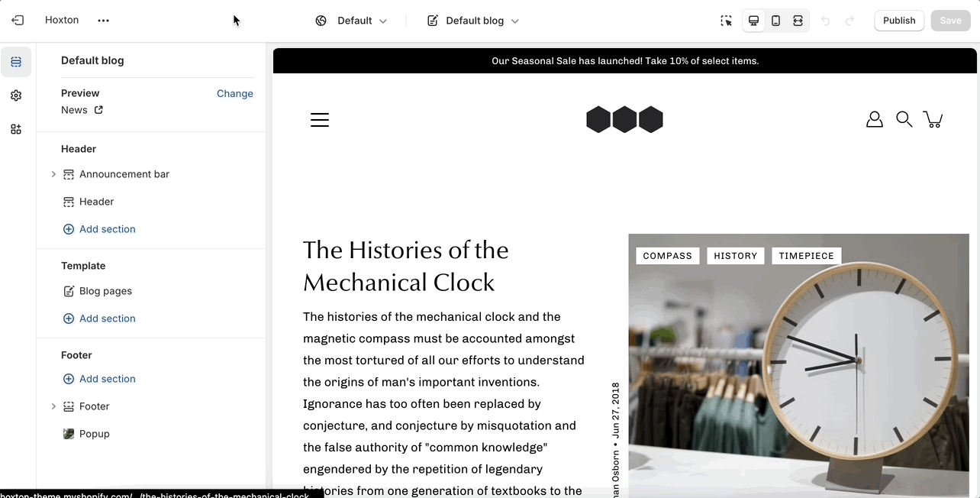Open the hamburger menu in the preview

click(x=320, y=120)
